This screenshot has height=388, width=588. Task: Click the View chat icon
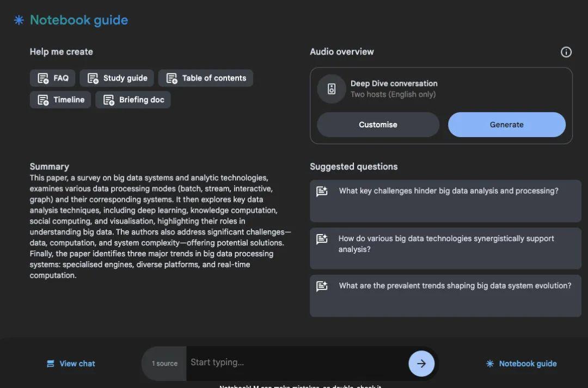coord(51,364)
